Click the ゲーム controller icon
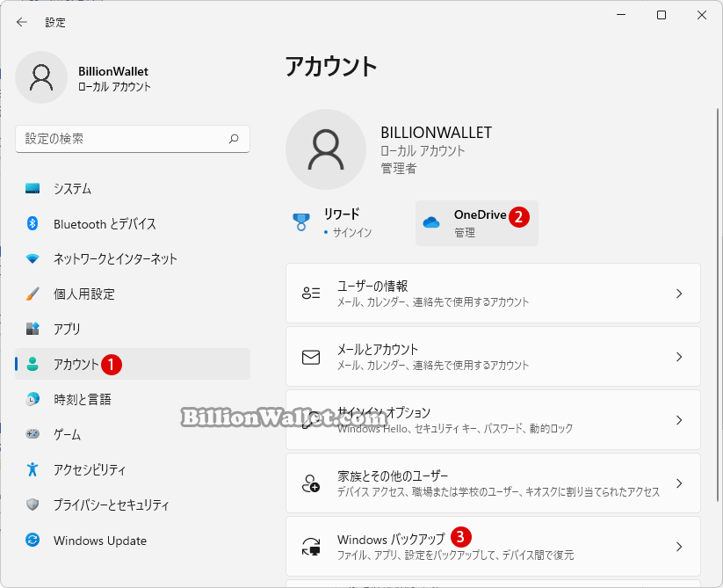The image size is (723, 588). pos(33,434)
